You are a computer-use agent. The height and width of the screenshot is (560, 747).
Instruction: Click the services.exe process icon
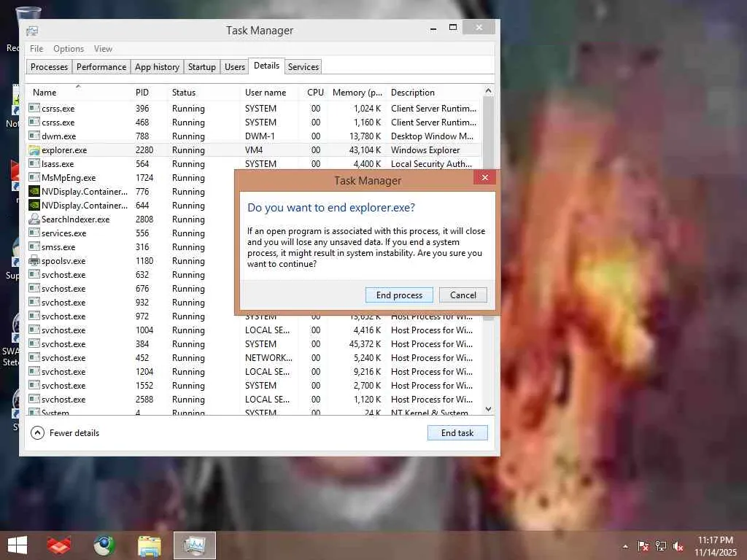[34, 233]
